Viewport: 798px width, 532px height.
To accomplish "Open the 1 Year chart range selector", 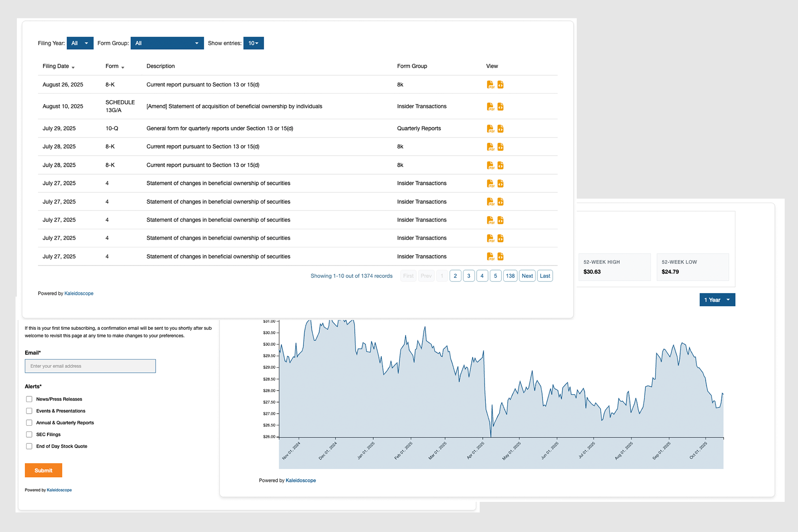I will pyautogui.click(x=717, y=300).
